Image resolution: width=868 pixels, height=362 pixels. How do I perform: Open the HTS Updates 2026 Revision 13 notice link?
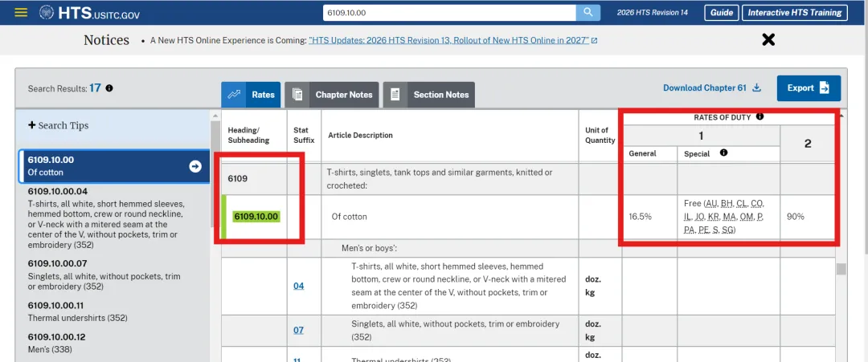[x=449, y=41]
